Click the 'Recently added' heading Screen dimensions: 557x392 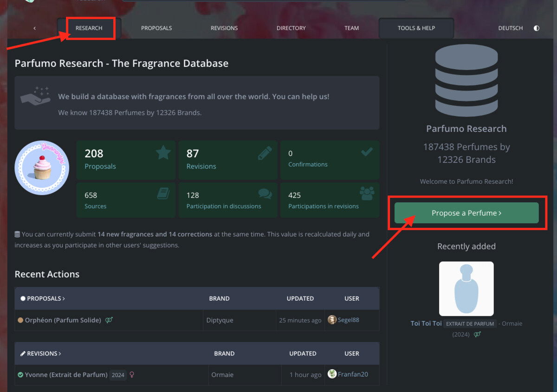click(x=466, y=246)
